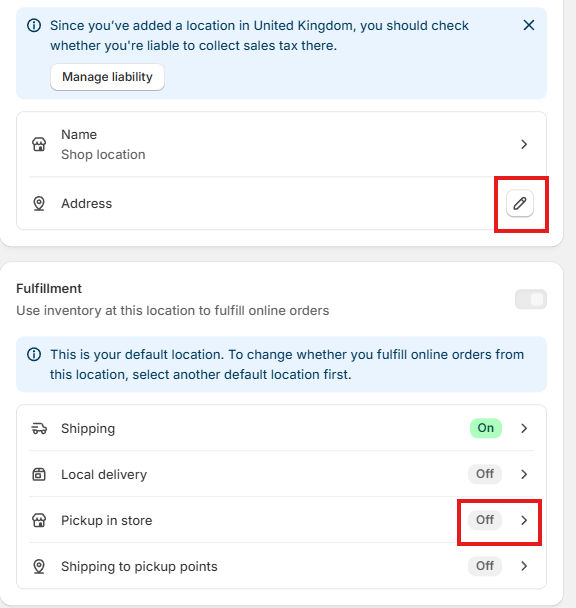This screenshot has height=608, width=576.
Task: Click the On badge for Shipping
Action: 486,428
